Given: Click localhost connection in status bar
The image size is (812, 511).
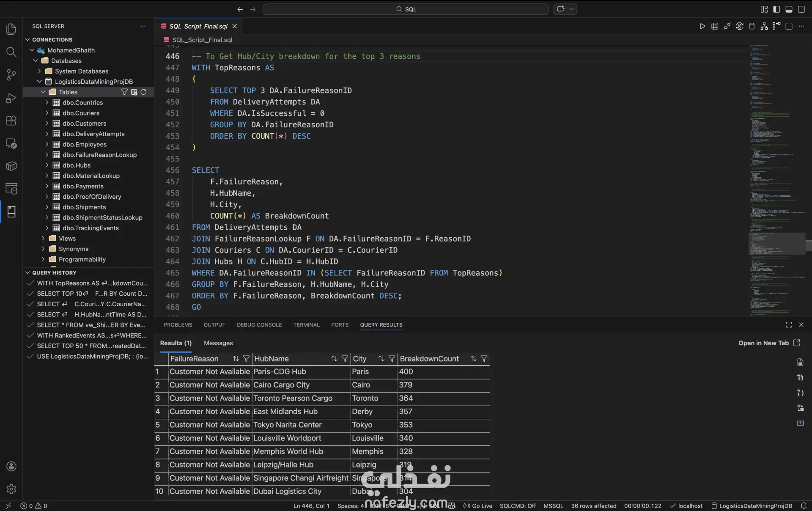Looking at the screenshot, I should (x=686, y=506).
